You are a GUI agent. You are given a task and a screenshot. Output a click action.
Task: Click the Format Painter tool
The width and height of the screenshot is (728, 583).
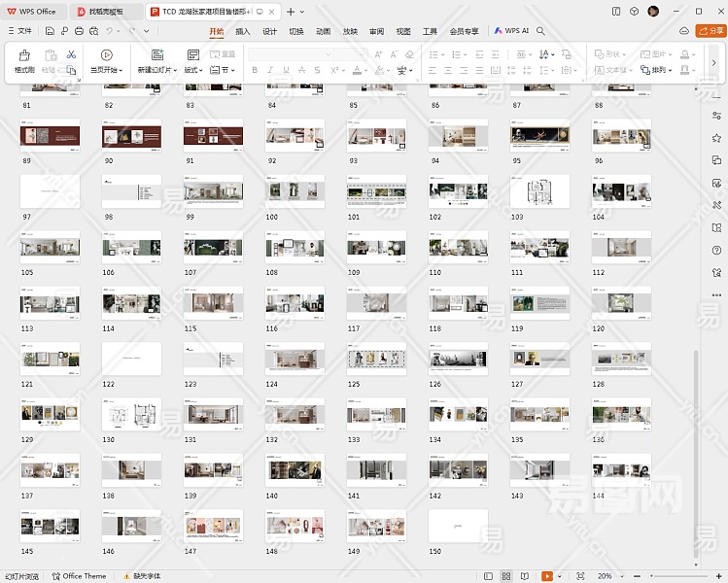tap(24, 61)
